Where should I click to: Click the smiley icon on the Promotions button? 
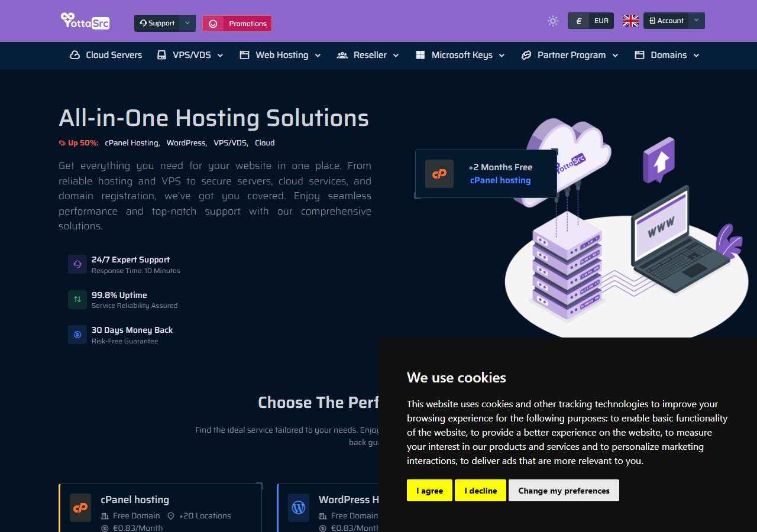point(213,24)
